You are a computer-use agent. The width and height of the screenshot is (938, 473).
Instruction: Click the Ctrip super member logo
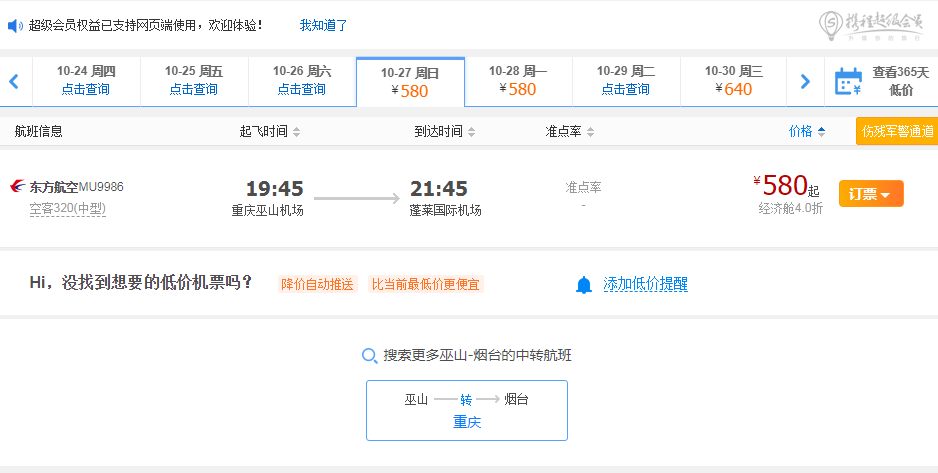870,26
